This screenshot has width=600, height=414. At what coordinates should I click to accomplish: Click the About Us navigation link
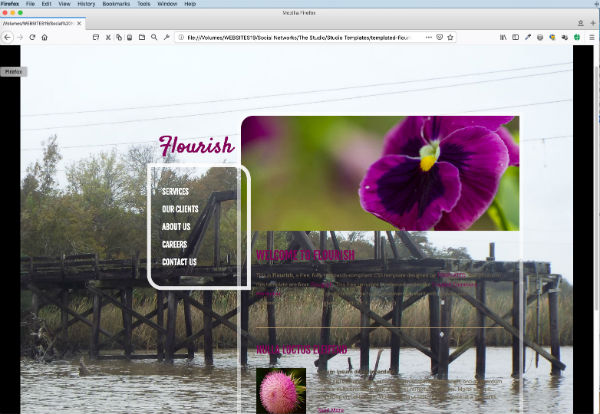[176, 227]
